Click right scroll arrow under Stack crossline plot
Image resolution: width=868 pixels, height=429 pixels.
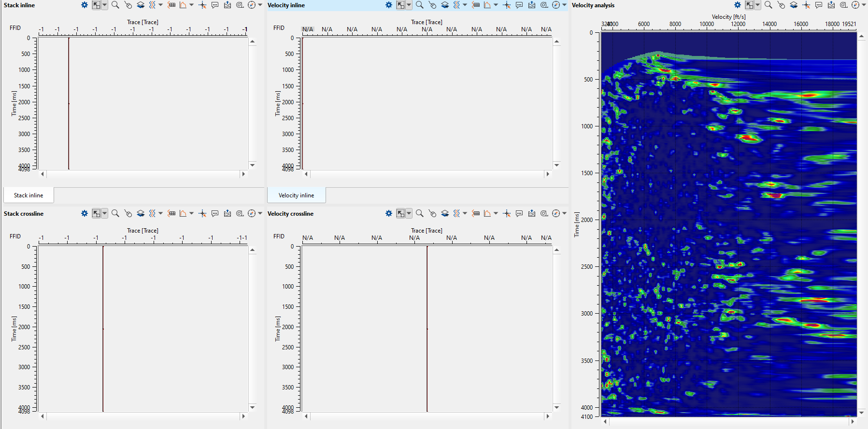pyautogui.click(x=243, y=416)
